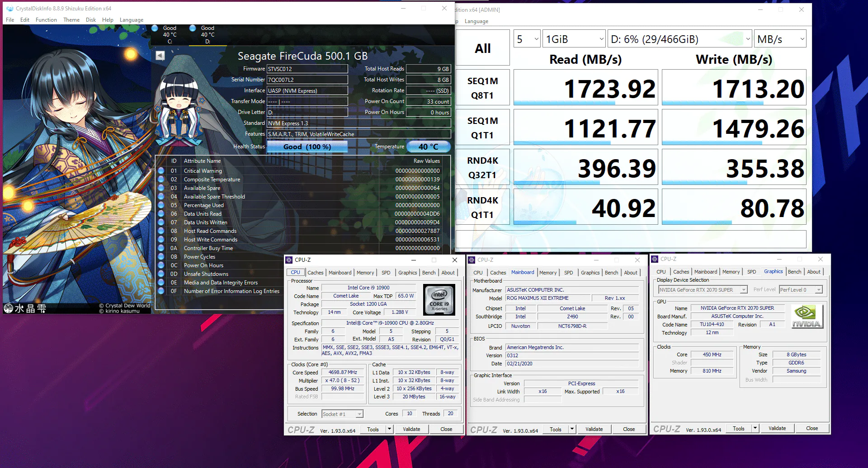Viewport: 868px width, 468px height.
Task: Click Validate in the CPU window
Action: coord(411,429)
